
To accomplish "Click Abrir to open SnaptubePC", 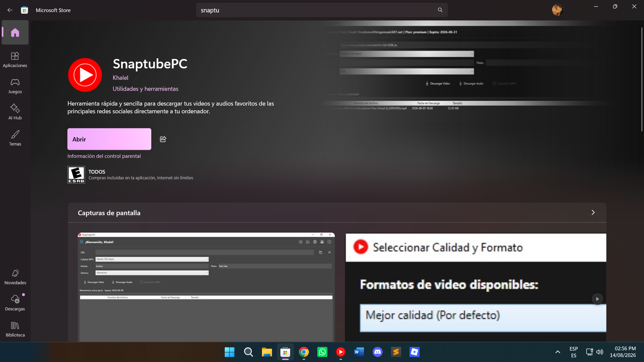I will (109, 139).
